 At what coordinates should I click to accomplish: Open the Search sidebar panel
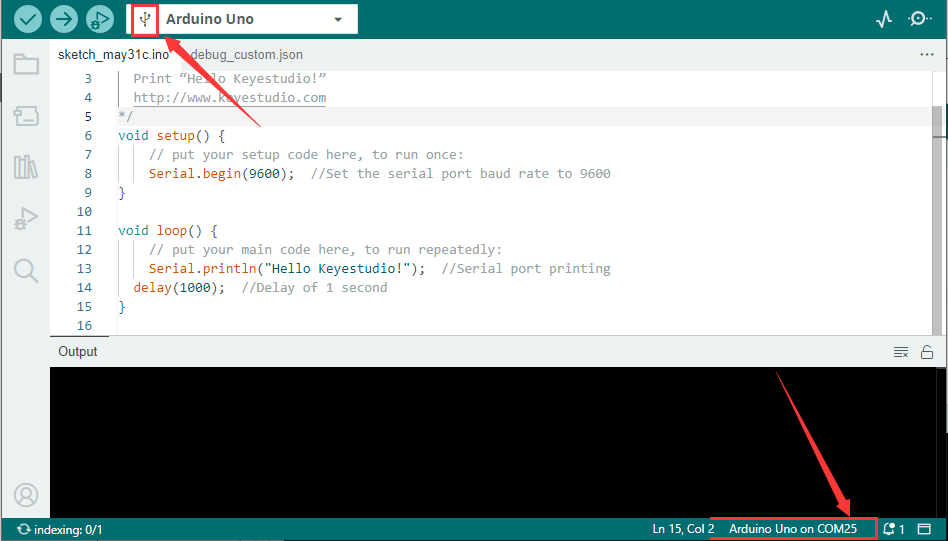[x=26, y=271]
